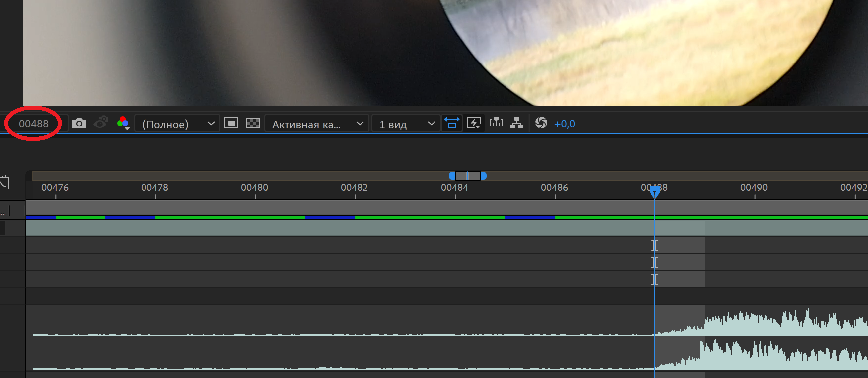Click the +0,0 exposure value
Screen dimensions: 868x378
[x=565, y=124]
